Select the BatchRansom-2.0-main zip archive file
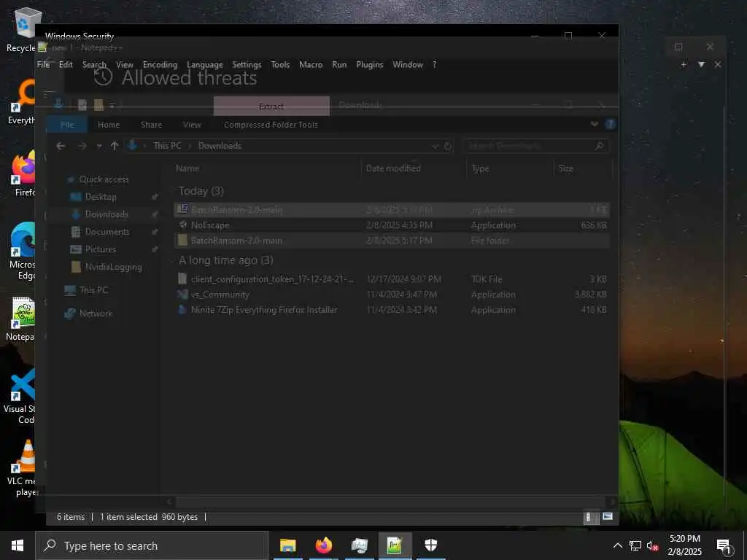This screenshot has height=560, width=747. point(392,210)
